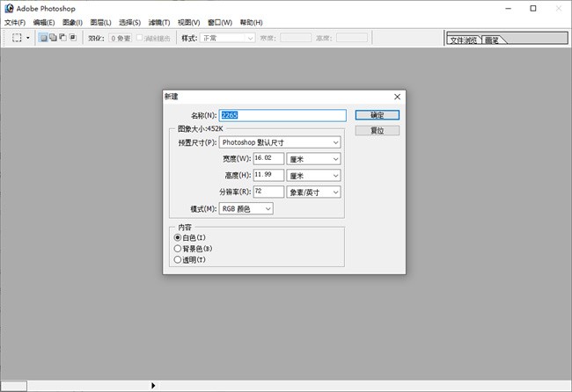
Task: Click the 宽度 width value field
Action: tap(268, 158)
